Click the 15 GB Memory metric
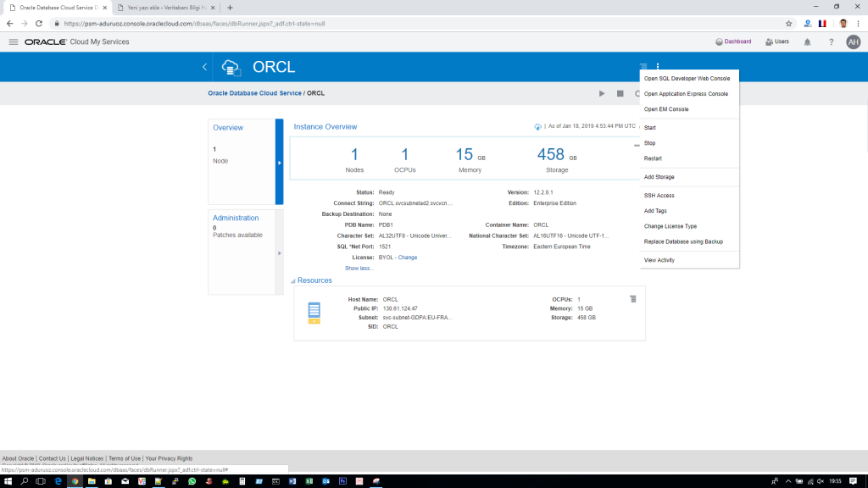 click(x=470, y=160)
